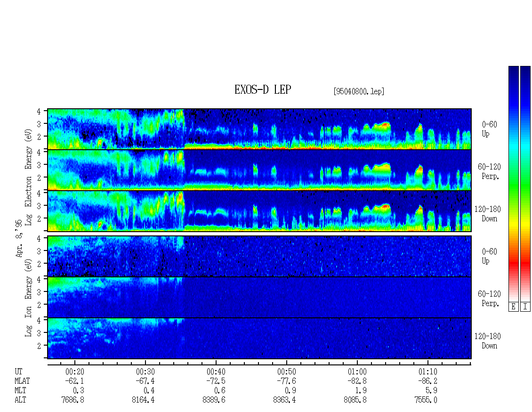This screenshot has width=532, height=412.
Task: Select the electron '60-120 Perp.' pitch angle label
Action: [x=489, y=171]
